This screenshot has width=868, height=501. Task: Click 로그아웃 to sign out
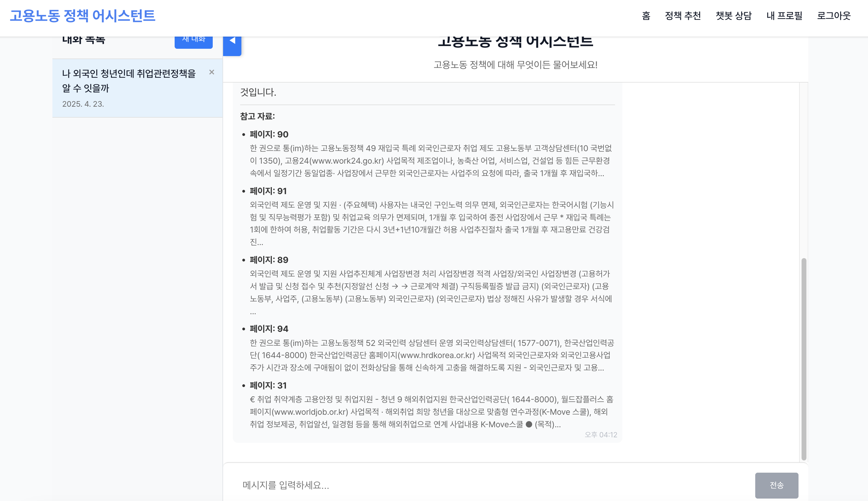tap(834, 16)
